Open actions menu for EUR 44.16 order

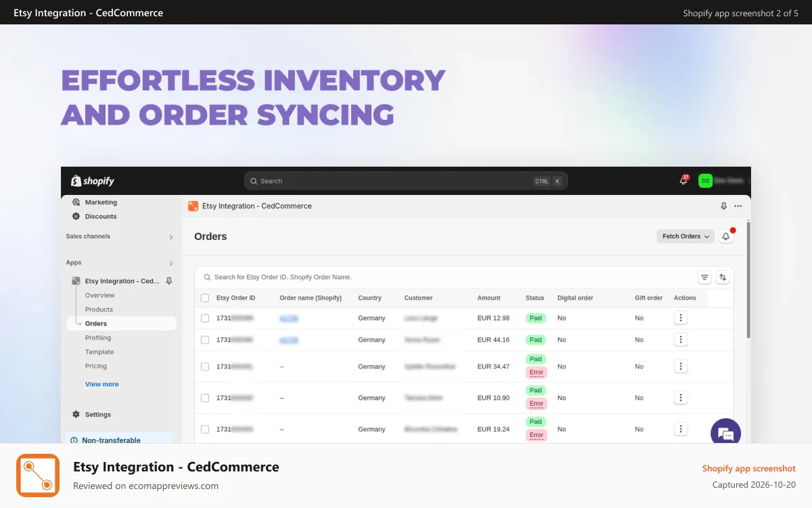click(681, 340)
